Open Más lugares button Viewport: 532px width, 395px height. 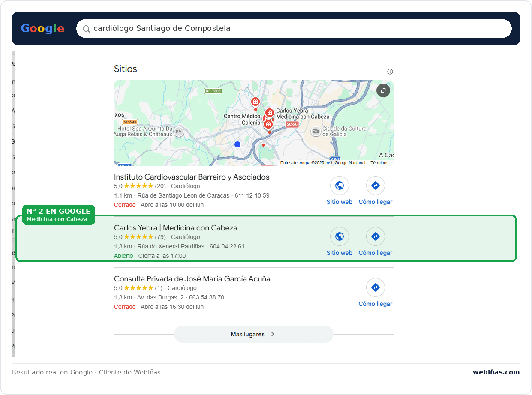coord(253,334)
